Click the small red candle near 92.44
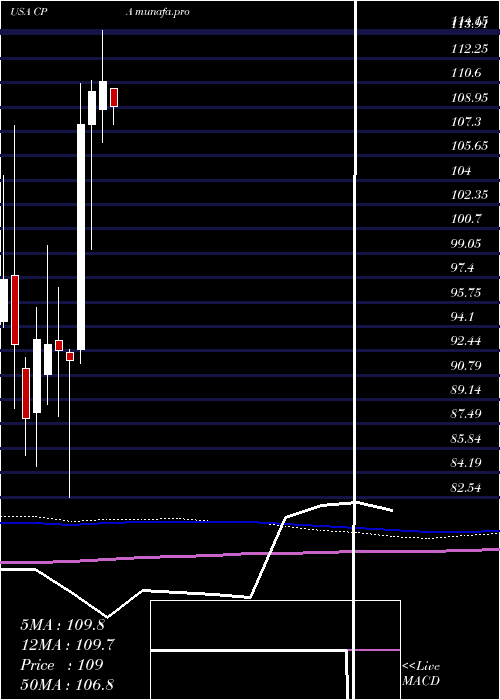The height and width of the screenshot is (700, 500). click(59, 346)
